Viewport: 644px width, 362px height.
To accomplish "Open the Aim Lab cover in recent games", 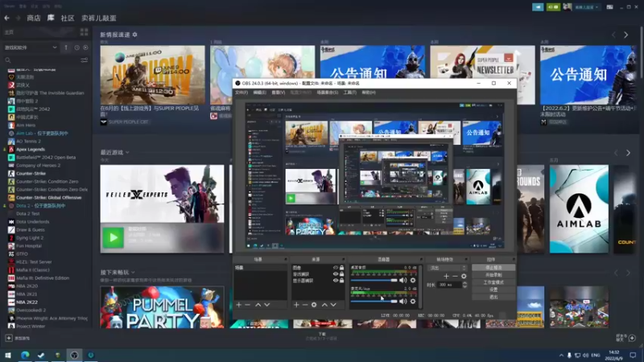I will point(579,209).
